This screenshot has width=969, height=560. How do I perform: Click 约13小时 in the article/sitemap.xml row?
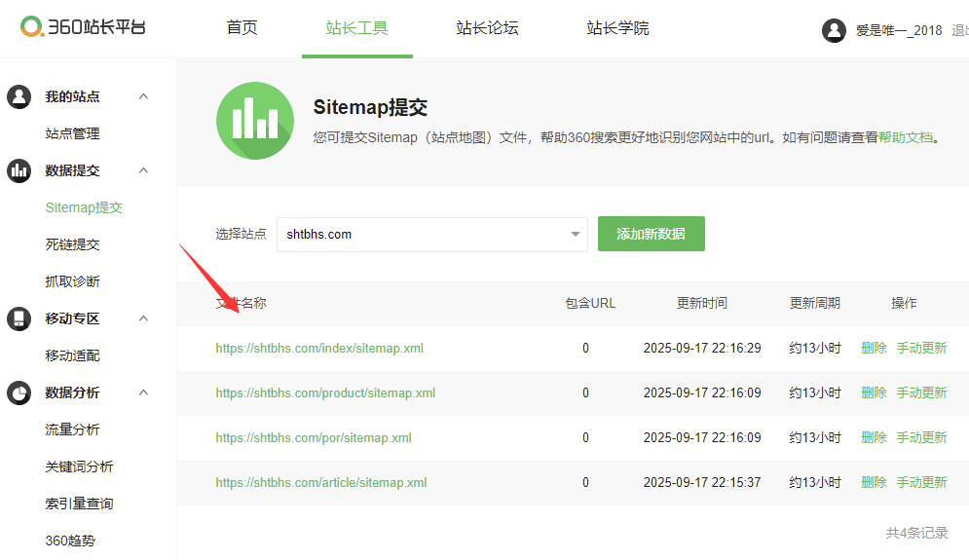tap(815, 482)
